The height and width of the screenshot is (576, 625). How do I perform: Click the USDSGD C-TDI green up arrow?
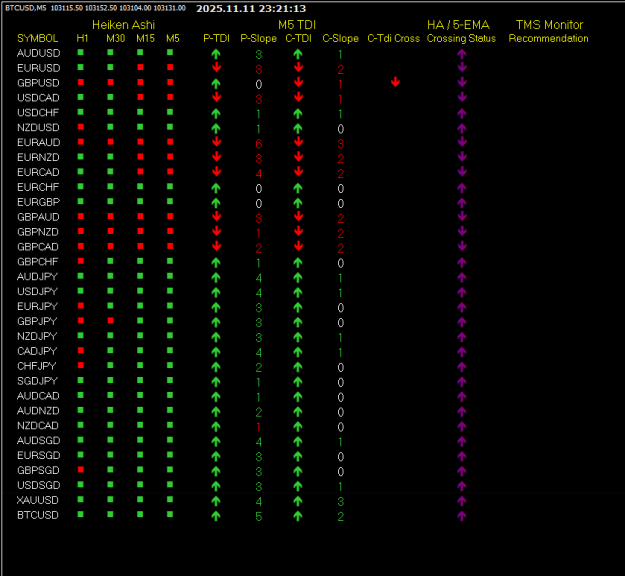(x=298, y=486)
